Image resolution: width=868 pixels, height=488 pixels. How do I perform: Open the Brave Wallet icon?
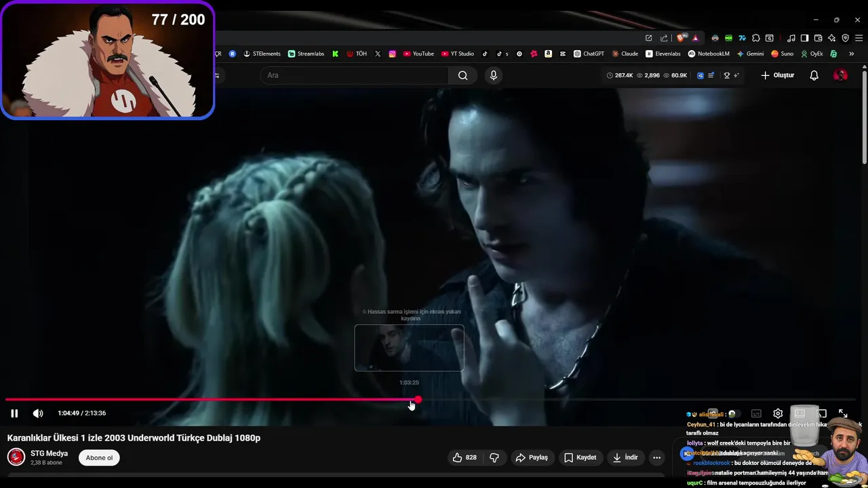818,38
